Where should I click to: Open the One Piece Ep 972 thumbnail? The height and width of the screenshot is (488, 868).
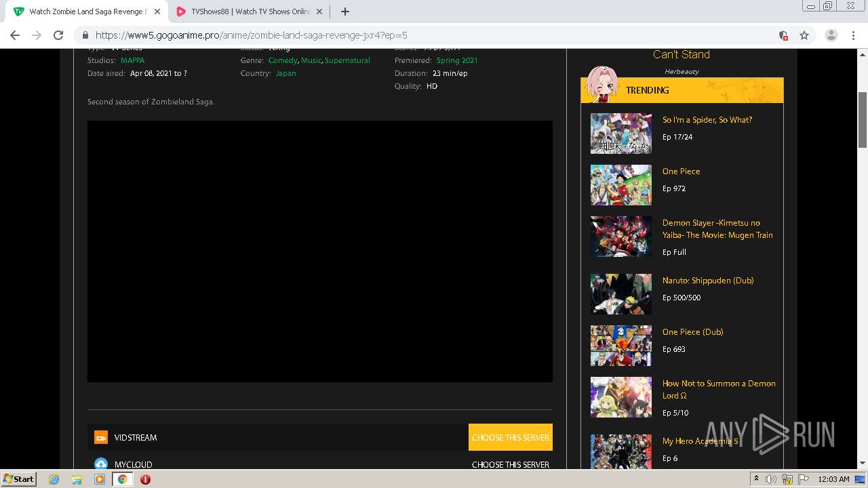pos(621,185)
